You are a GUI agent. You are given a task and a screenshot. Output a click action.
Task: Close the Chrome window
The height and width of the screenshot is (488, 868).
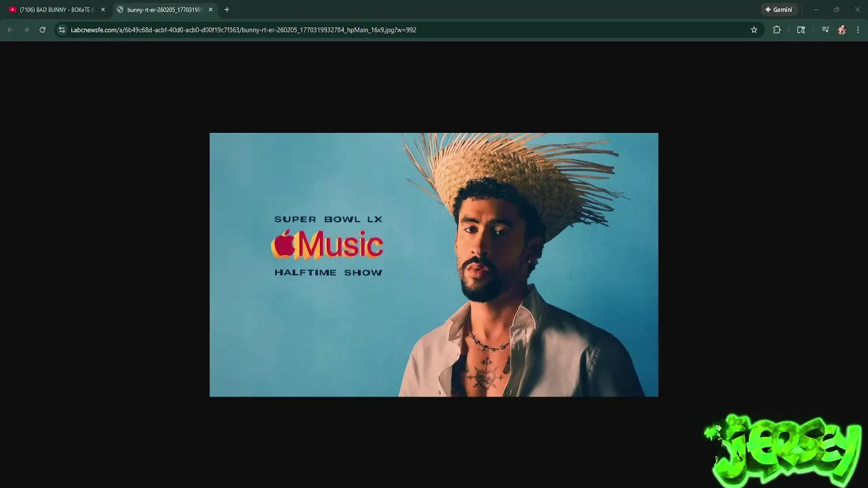[856, 9]
